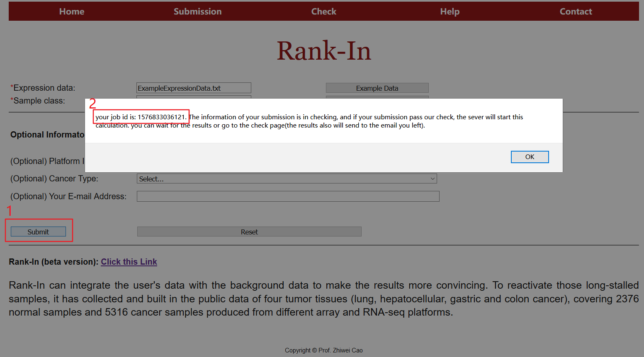Screen dimensions: 644x357
Task: Click the job id text 1576833036121
Action: 161,117
